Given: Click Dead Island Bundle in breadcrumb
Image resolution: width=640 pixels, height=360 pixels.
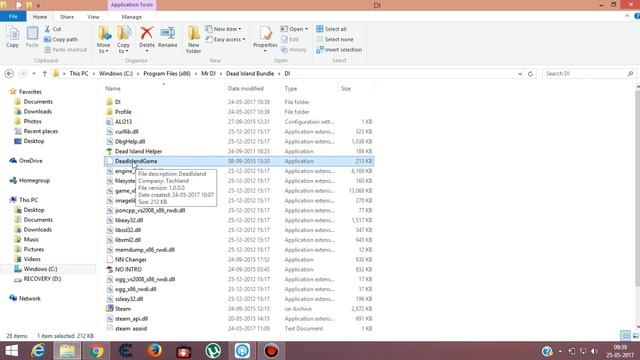Looking at the screenshot, I should click(250, 74).
